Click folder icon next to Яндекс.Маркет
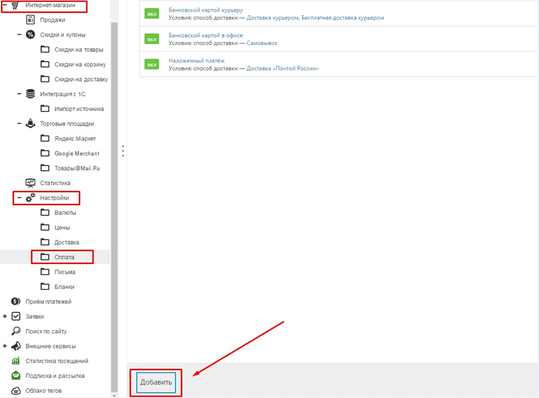This screenshot has height=398, width=539. (x=45, y=138)
